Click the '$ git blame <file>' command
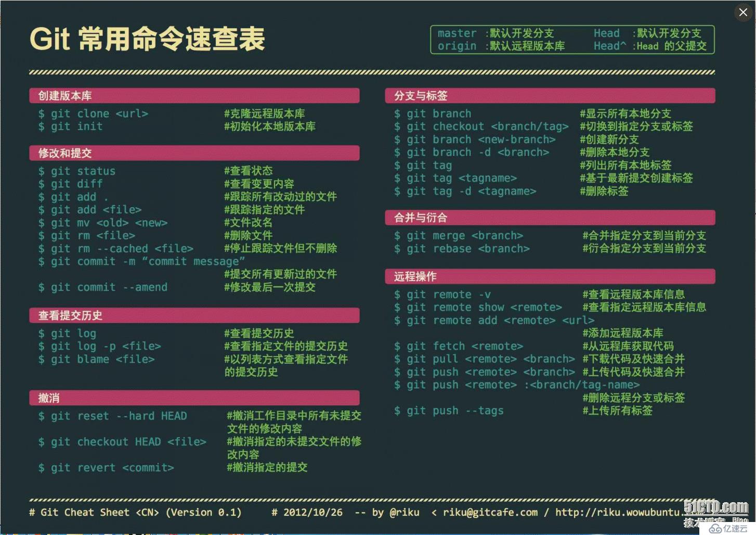Screen dimensions: 756x535 point(97,359)
